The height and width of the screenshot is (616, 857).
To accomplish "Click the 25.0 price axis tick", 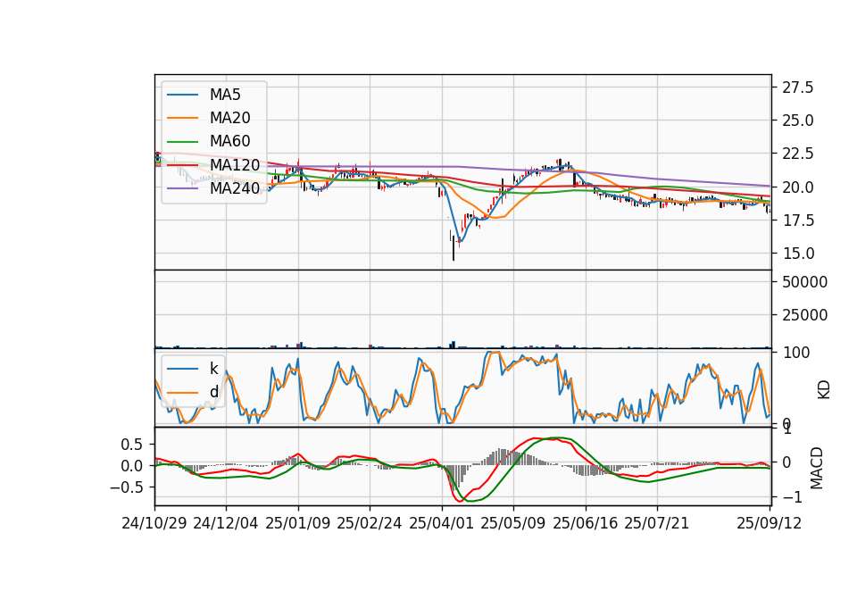I will click(x=798, y=121).
